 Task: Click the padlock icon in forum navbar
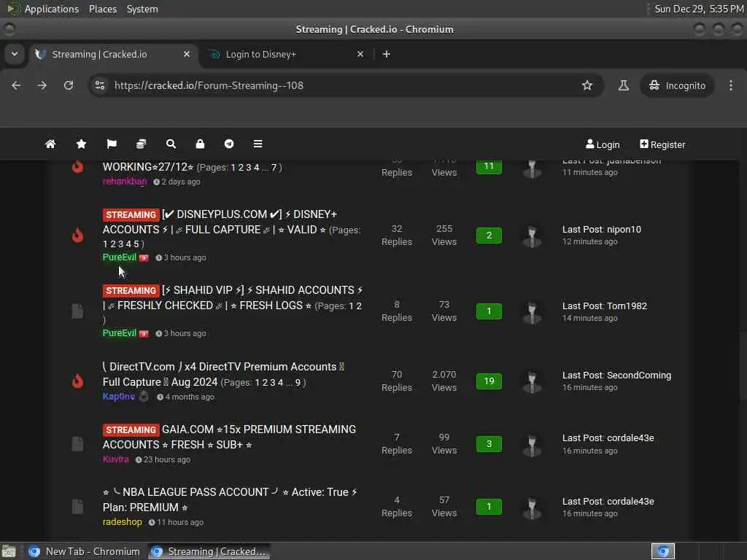coord(200,144)
